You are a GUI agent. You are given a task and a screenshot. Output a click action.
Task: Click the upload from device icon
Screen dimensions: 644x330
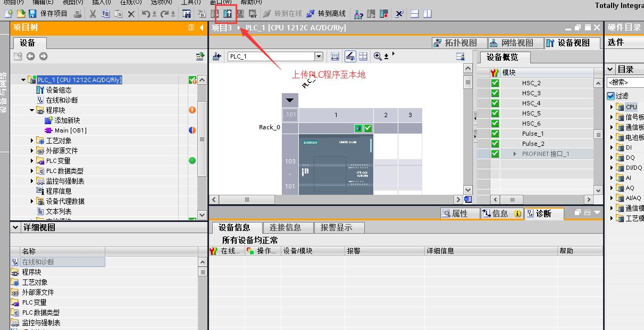pos(228,13)
